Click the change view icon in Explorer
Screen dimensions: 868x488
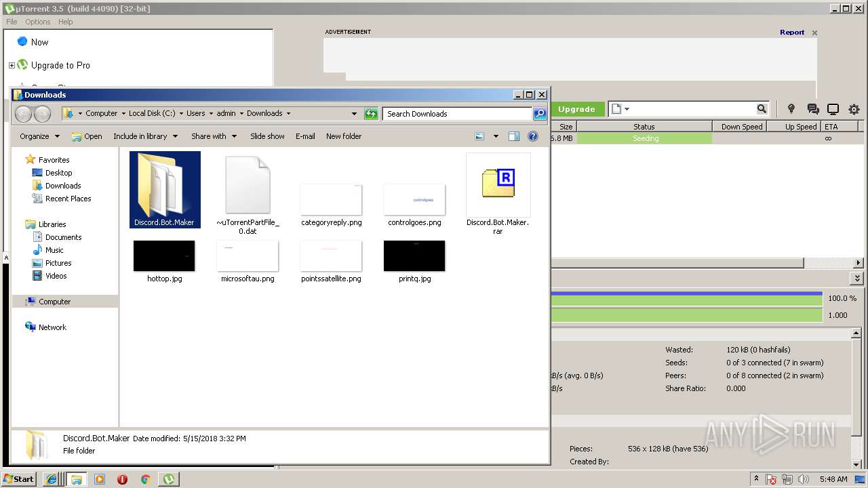[479, 136]
